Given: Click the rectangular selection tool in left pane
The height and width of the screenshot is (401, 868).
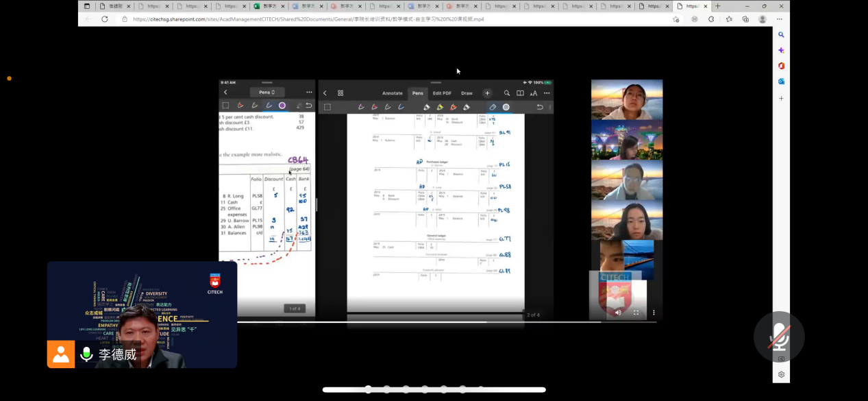Looking at the screenshot, I should pyautogui.click(x=225, y=106).
